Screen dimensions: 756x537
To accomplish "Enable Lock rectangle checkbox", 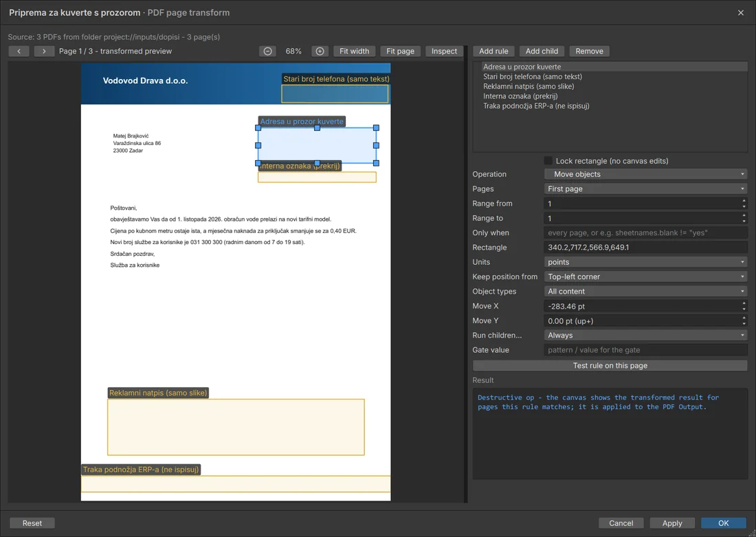I will pos(548,161).
